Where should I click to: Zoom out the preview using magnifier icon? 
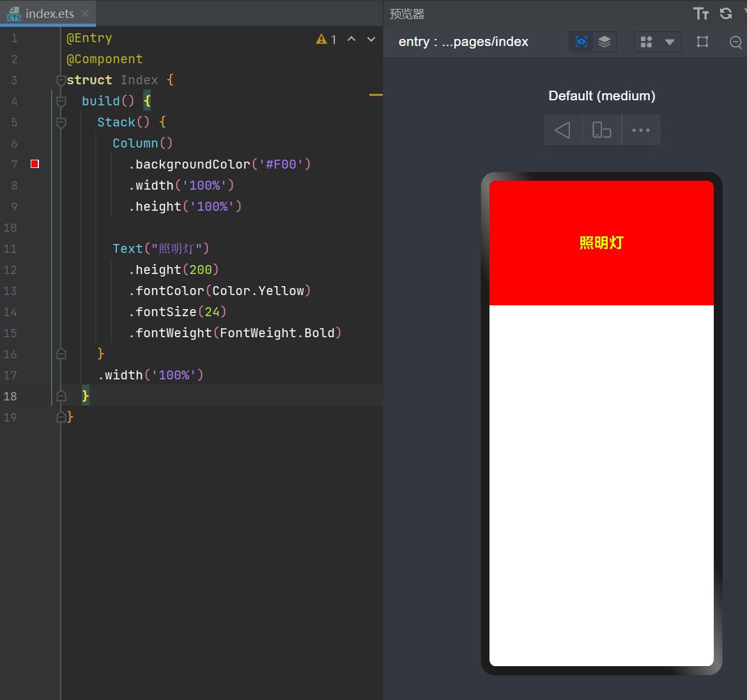point(735,42)
